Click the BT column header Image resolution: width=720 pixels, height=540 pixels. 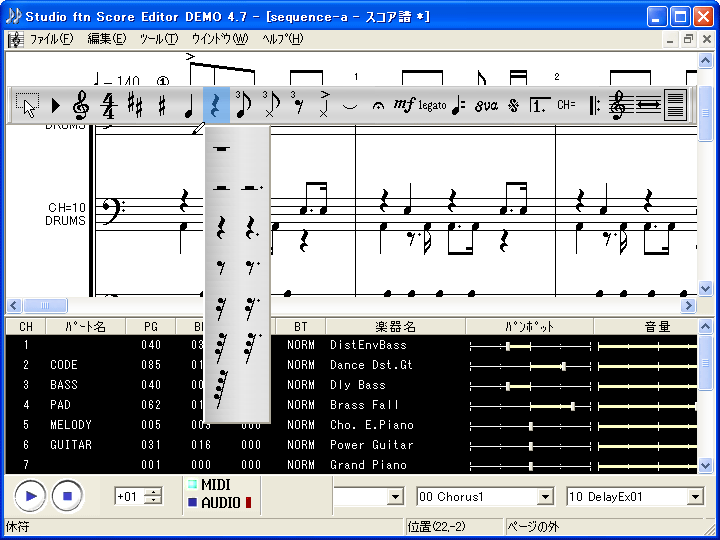pos(300,327)
